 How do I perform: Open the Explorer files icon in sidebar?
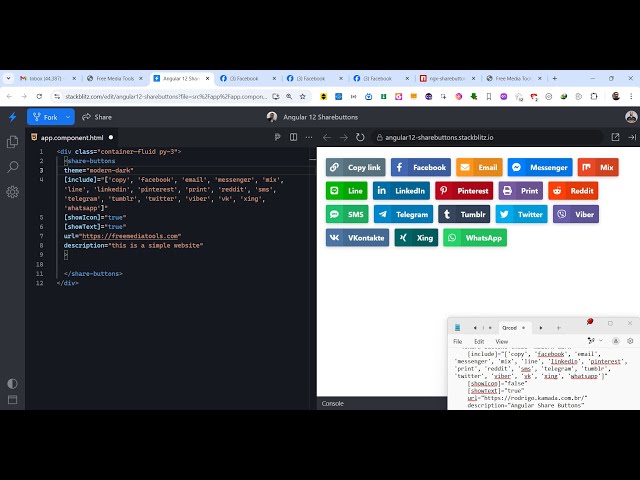tap(12, 142)
